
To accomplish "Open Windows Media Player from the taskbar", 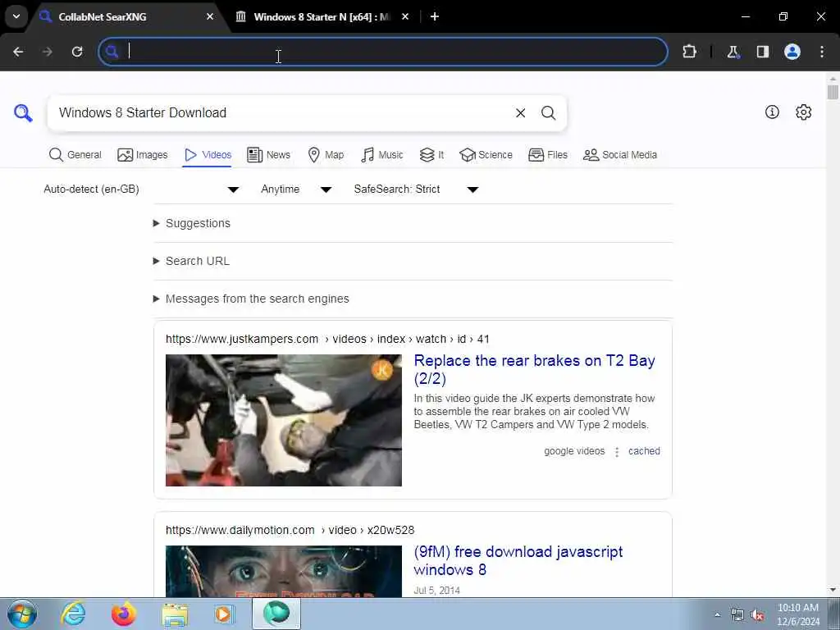I will pos(225,614).
